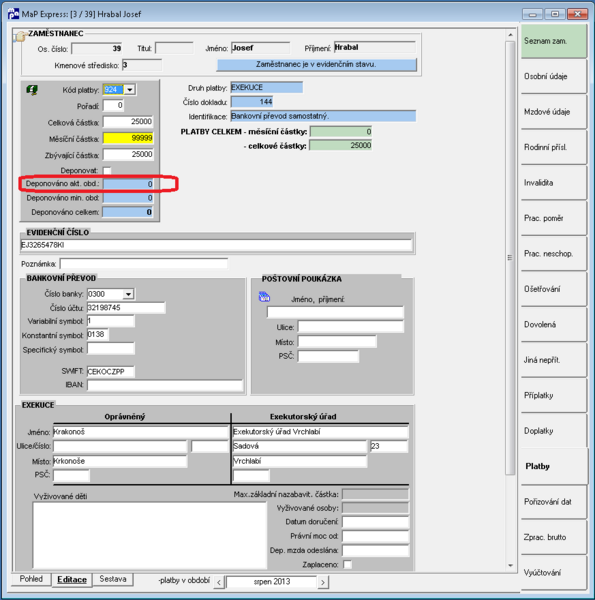Click the postal Jméno, příjmení field
Screen dimensions: 595x600
pos(336,312)
